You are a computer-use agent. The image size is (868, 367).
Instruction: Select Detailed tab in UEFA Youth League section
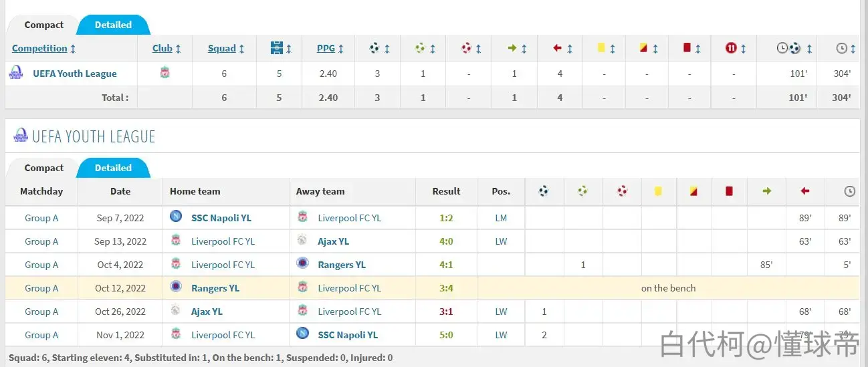[x=113, y=168]
